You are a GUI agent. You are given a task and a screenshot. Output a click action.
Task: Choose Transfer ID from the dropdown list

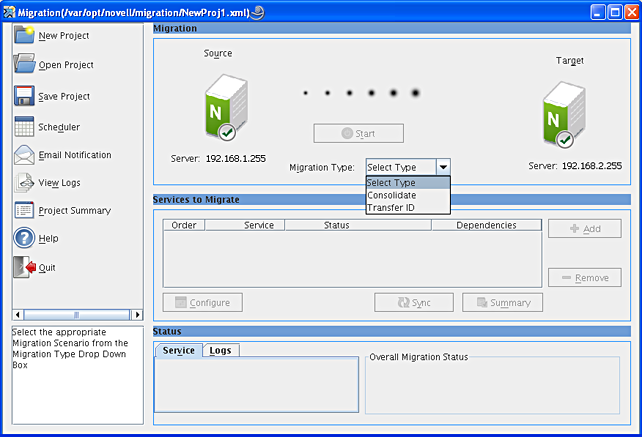(x=408, y=208)
